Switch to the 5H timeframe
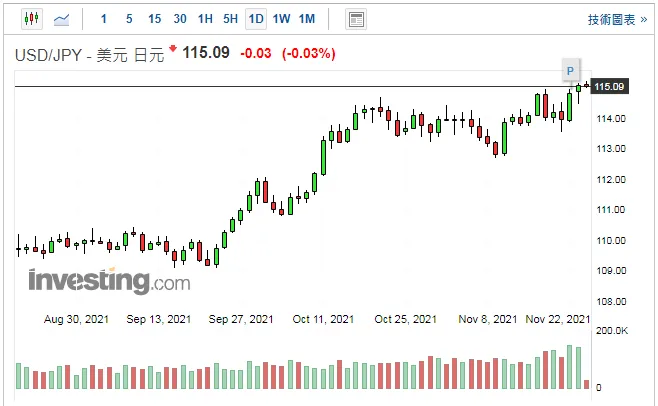 (230, 19)
